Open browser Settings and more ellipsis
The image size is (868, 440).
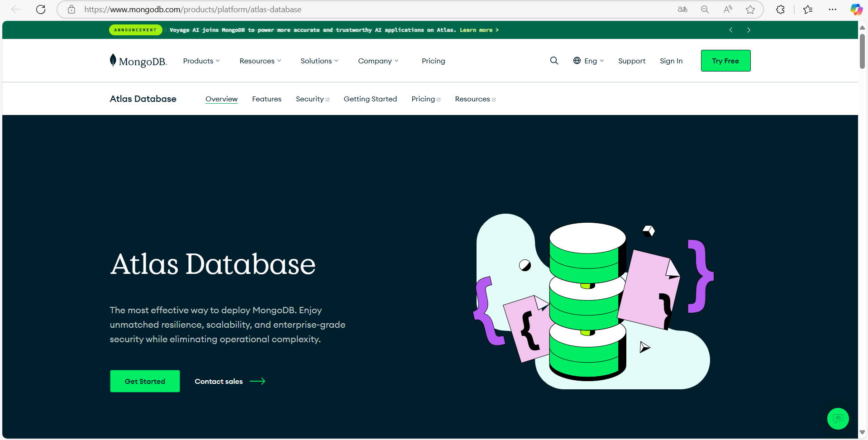(x=832, y=10)
